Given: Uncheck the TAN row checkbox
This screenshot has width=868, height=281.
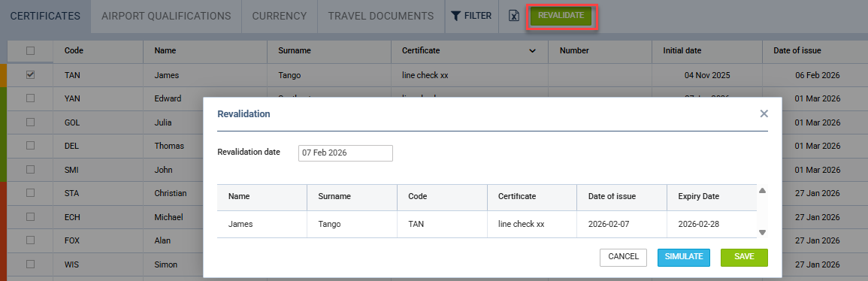Looking at the screenshot, I should point(31,74).
